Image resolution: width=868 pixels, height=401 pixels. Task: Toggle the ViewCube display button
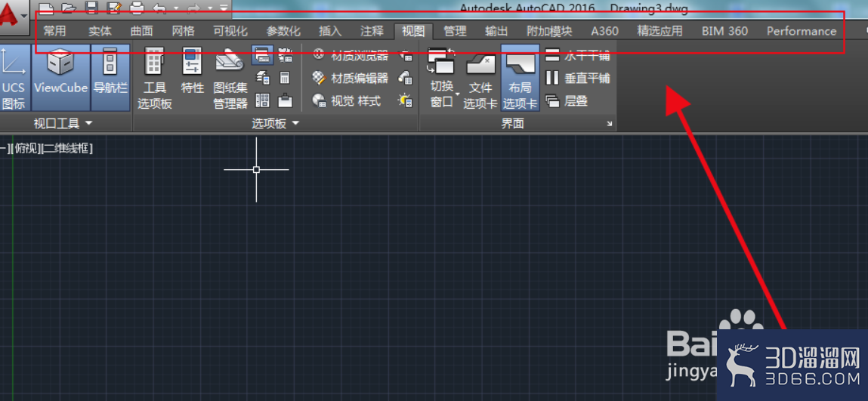[x=61, y=78]
